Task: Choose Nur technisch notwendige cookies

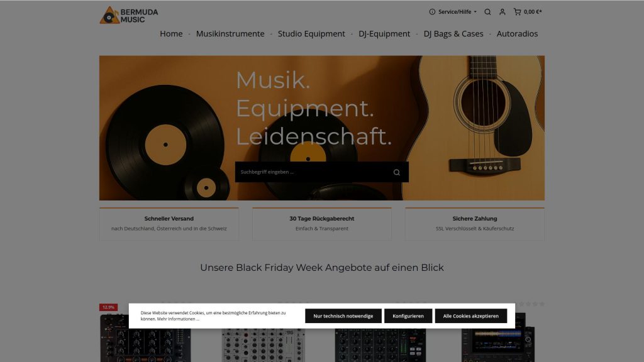Action: (343, 315)
